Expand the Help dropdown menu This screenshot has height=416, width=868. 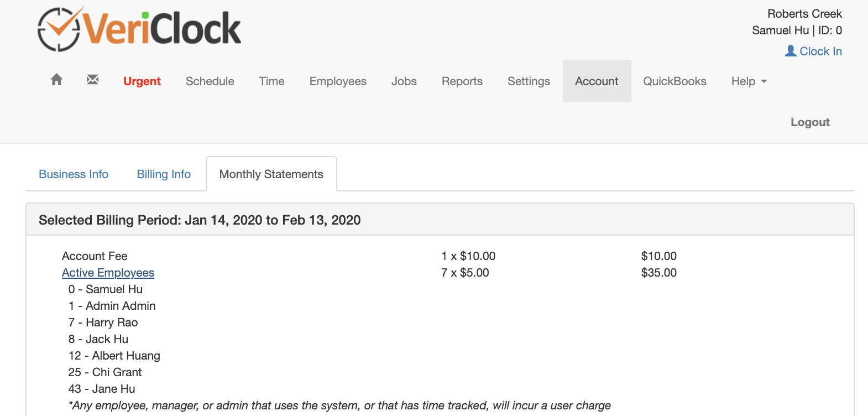coord(749,81)
